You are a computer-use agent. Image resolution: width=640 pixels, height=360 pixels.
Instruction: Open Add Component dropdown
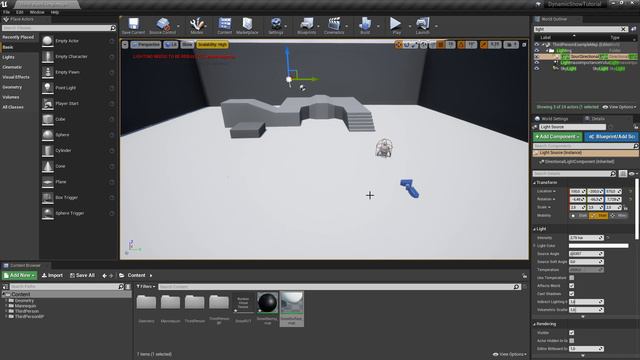pos(557,137)
